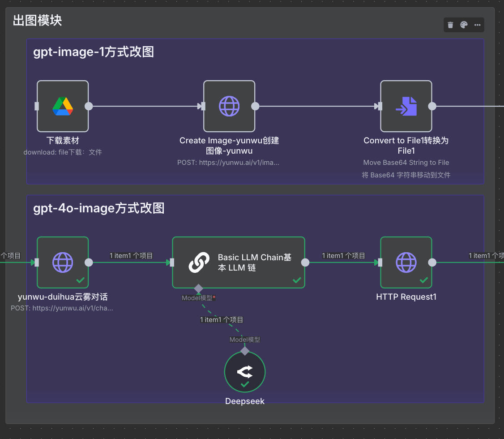Click the Model模型* label under LLM Chain
The height and width of the screenshot is (439, 504).
pos(198,298)
